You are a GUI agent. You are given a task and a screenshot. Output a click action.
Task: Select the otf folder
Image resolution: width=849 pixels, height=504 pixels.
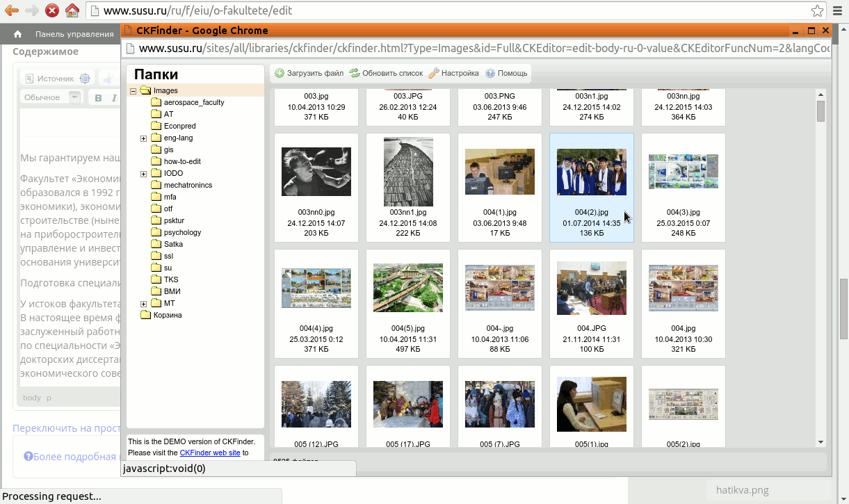pos(168,209)
